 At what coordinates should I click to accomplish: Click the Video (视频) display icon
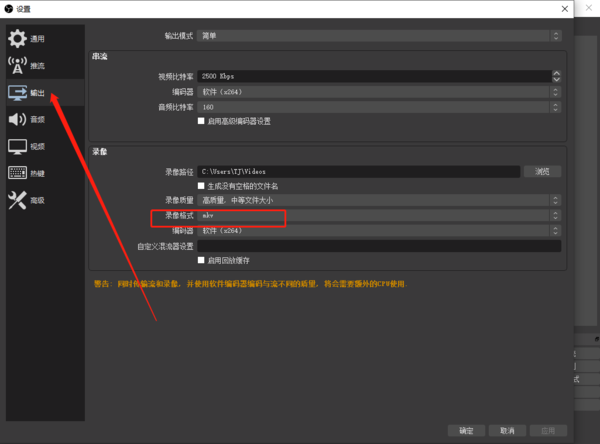click(x=17, y=147)
